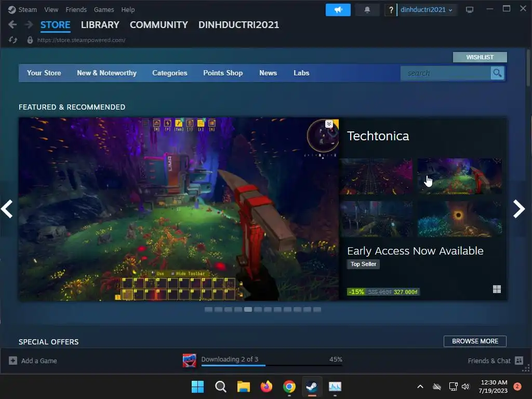Image resolution: width=532 pixels, height=399 pixels.
Task: Click the question mark help icon
Action: click(x=391, y=10)
